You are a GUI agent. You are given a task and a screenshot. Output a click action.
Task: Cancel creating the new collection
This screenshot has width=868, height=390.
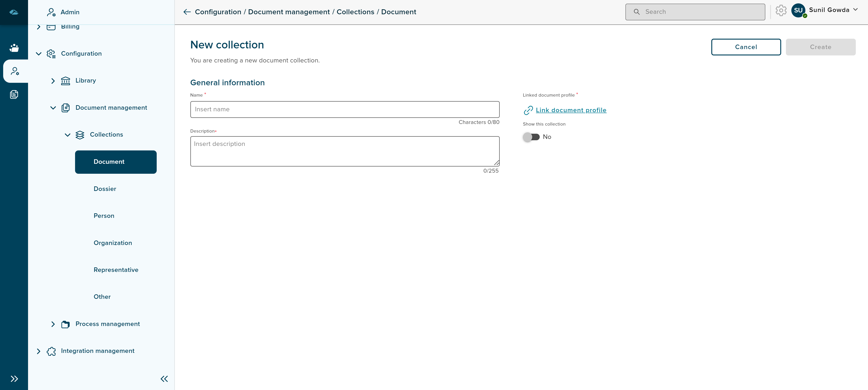[x=746, y=47]
